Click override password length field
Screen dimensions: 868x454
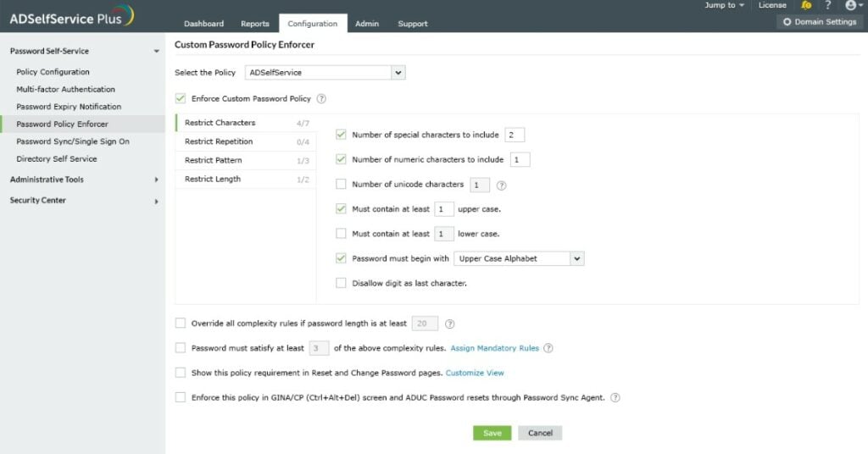pyautogui.click(x=425, y=324)
